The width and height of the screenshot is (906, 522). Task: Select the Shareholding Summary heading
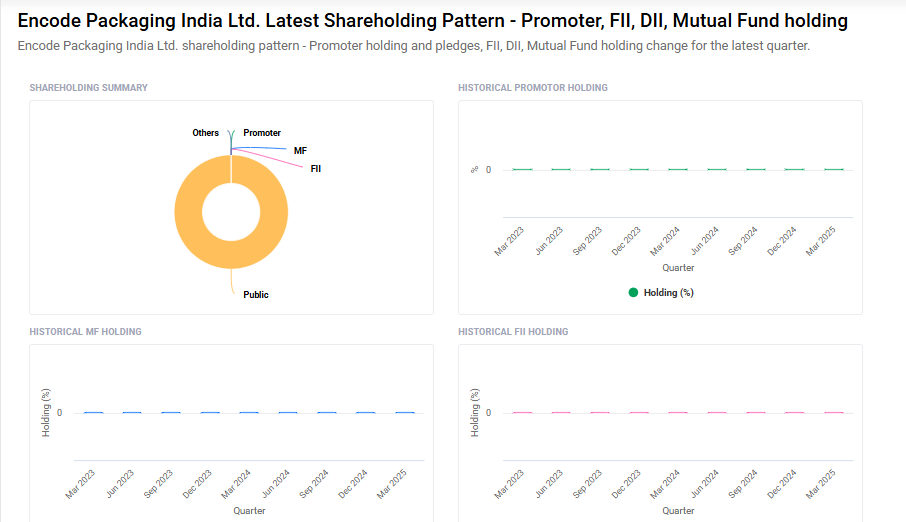(x=88, y=88)
